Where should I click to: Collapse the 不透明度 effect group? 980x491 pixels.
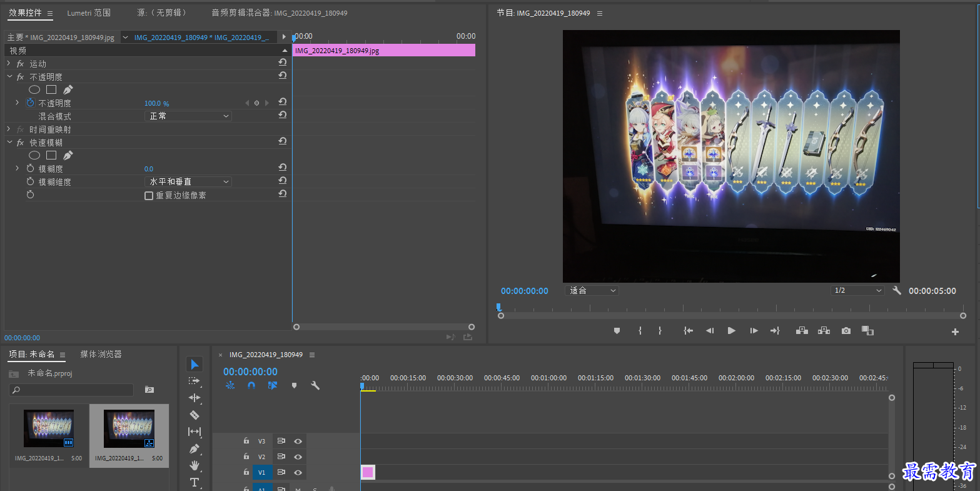pyautogui.click(x=9, y=76)
